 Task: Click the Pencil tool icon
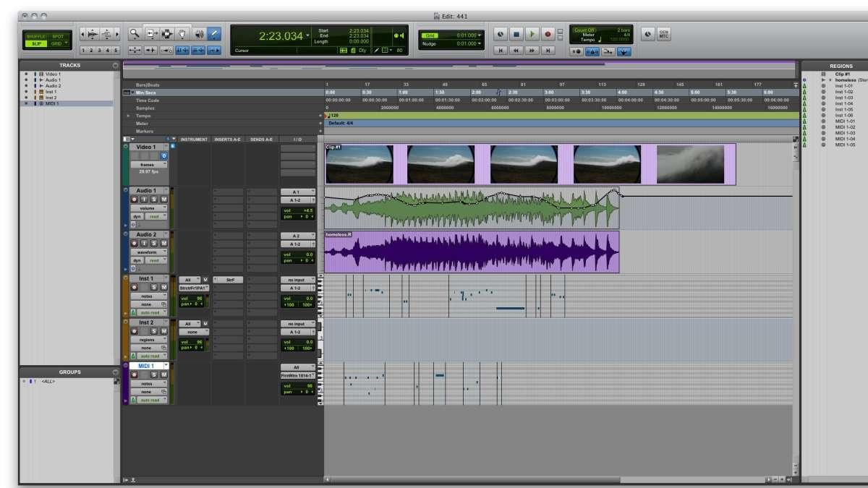[215, 34]
